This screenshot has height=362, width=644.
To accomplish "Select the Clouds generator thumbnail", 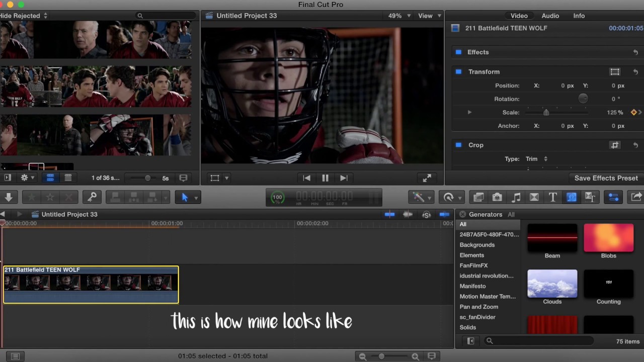I will click(552, 284).
